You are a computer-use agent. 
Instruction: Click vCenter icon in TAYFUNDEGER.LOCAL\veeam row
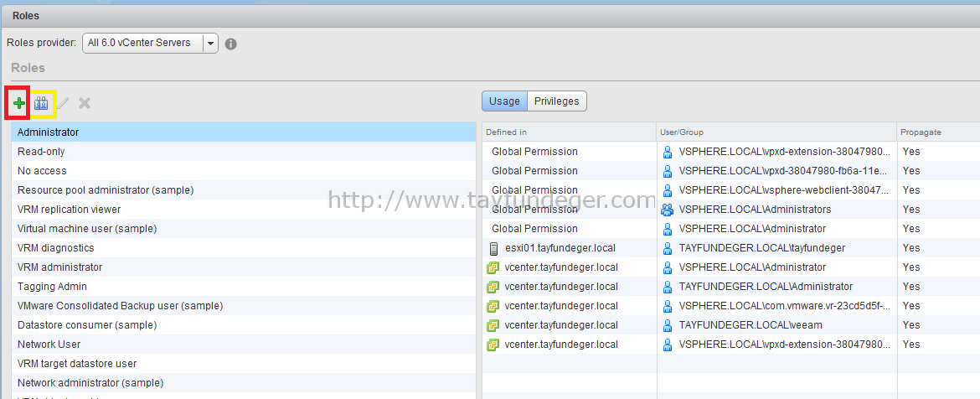493,325
